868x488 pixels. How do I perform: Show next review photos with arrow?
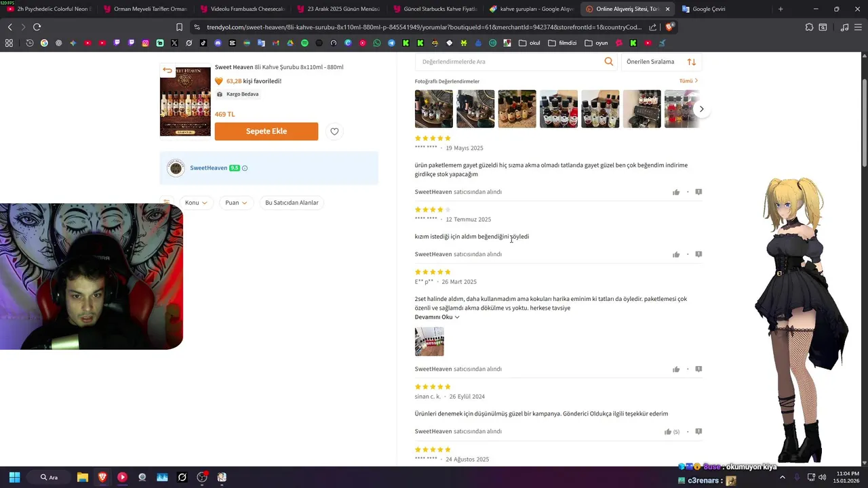coord(701,109)
